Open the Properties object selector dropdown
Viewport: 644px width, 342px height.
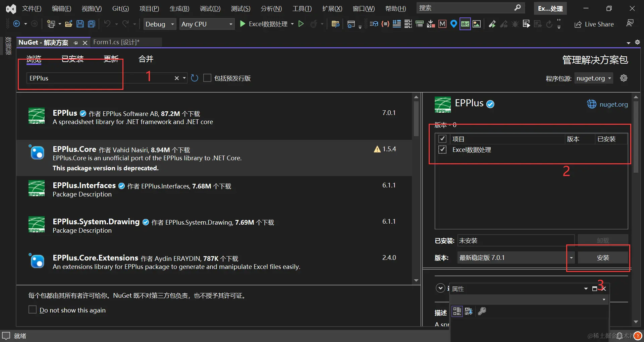[x=604, y=299]
